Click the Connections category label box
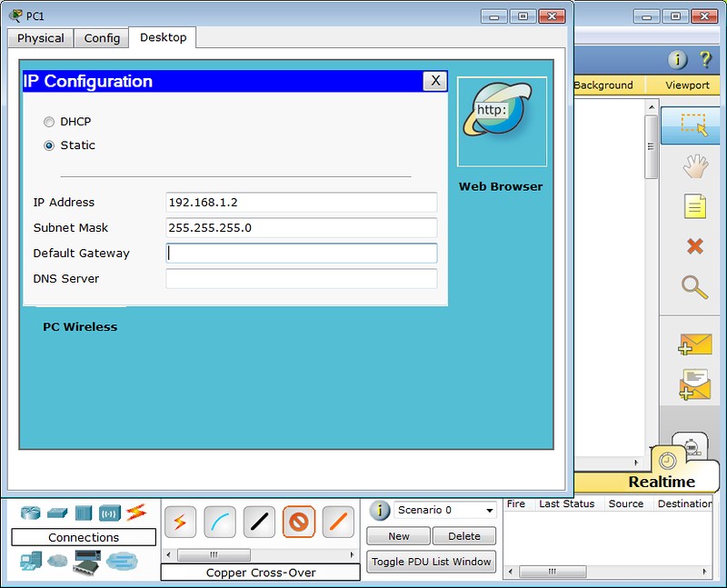This screenshot has width=727, height=588. (x=84, y=537)
